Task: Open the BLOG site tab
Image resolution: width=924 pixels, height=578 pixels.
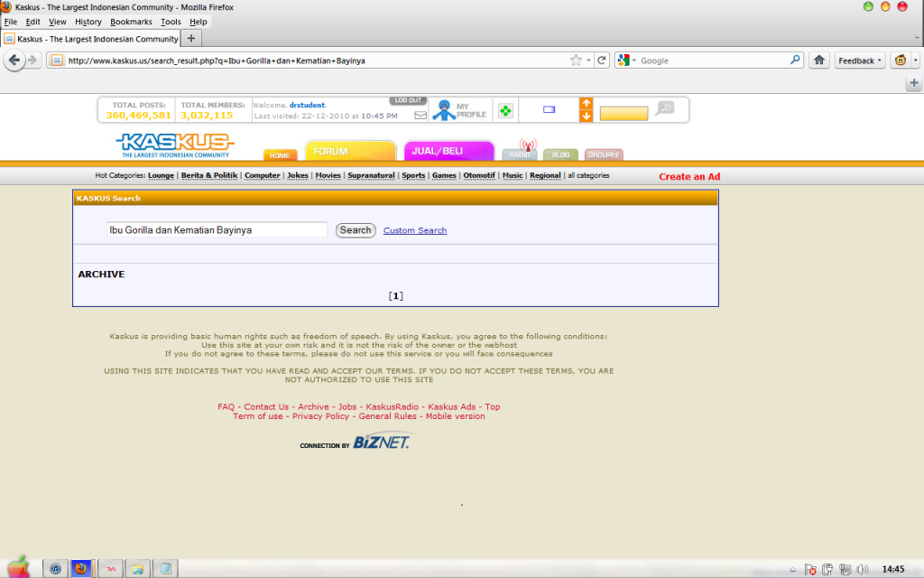Action: pos(560,154)
